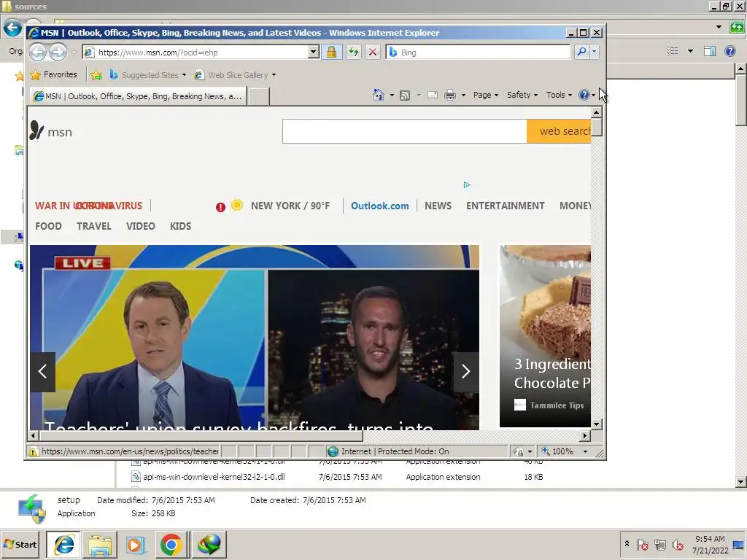Screen dimensions: 747x560
Task: Expand the Suggested Sites dropdown
Action: [x=184, y=75]
